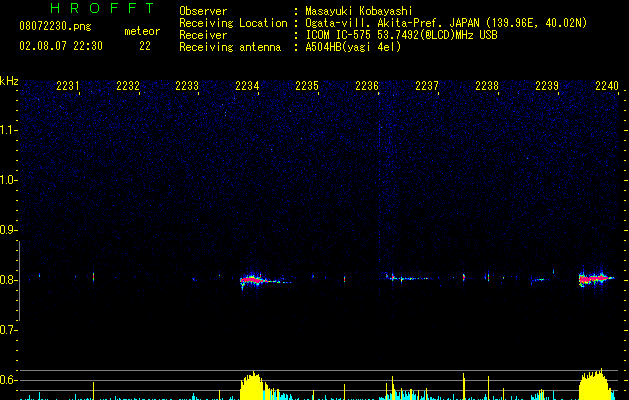Click the 0.6 kHz axis label
The height and width of the screenshot is (400, 629).
pos(7,380)
